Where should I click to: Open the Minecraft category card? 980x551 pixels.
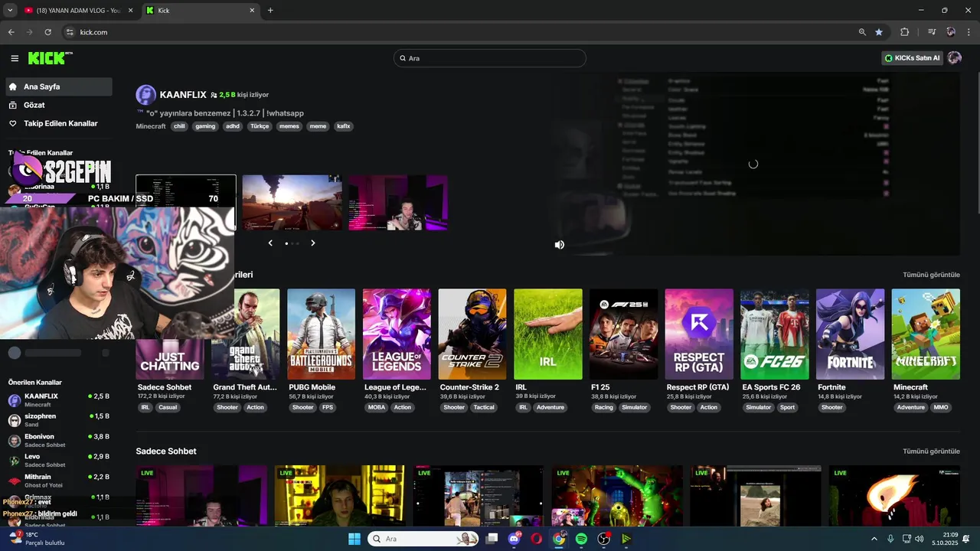(926, 334)
